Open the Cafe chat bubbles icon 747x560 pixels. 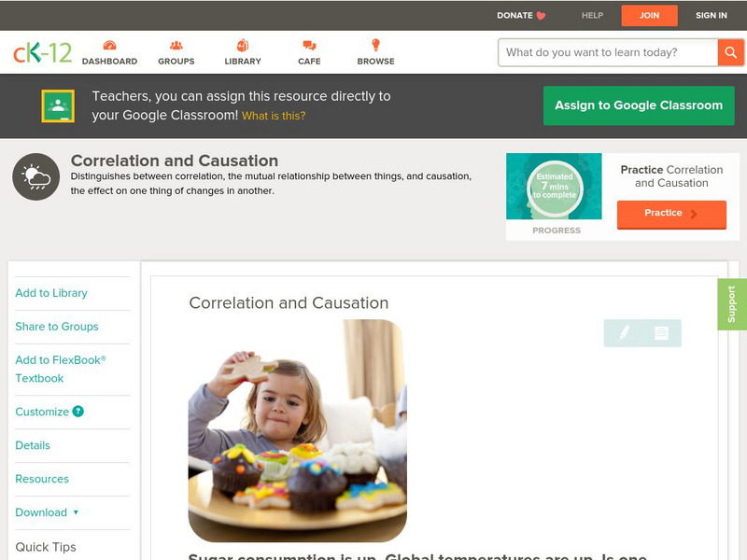309,45
